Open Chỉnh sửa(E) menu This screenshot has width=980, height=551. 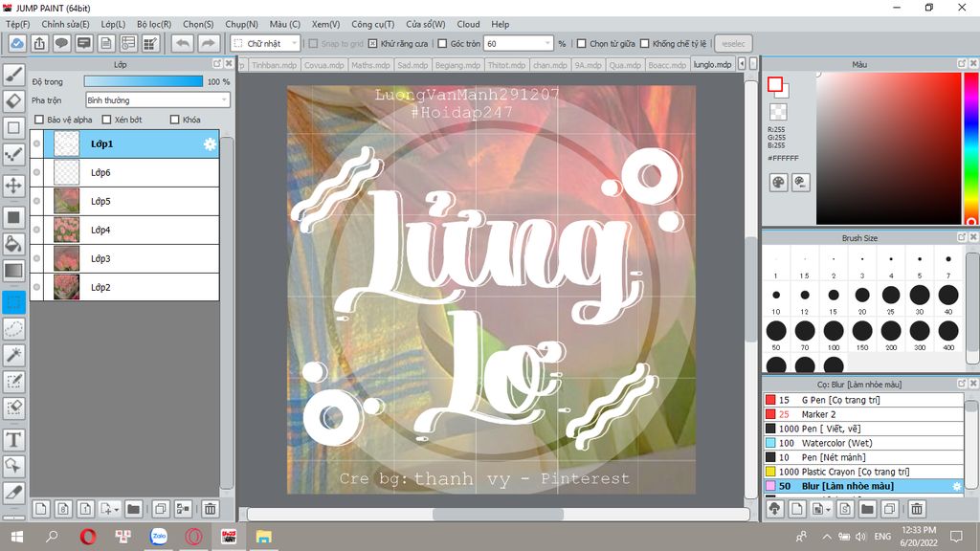[65, 24]
